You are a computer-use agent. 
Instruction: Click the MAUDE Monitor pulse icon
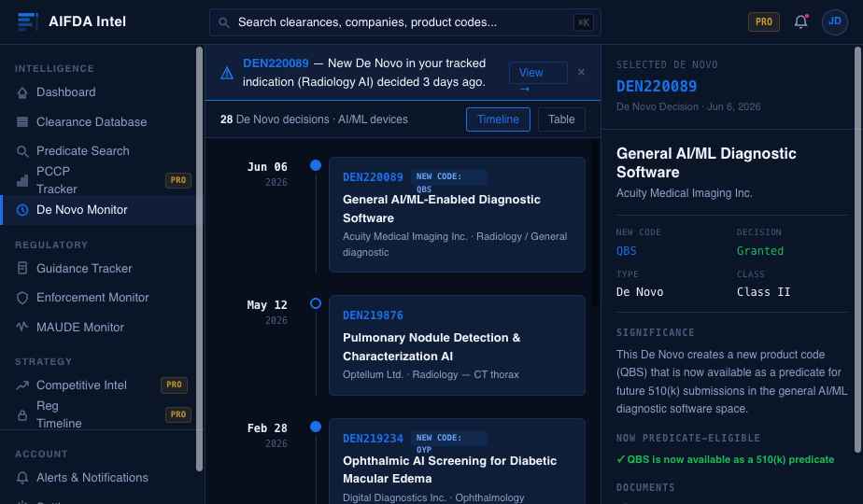click(x=22, y=327)
